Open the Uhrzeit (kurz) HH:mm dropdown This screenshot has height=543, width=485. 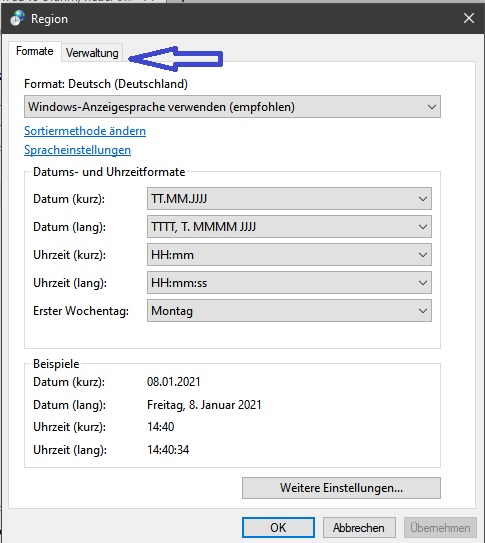(x=289, y=255)
